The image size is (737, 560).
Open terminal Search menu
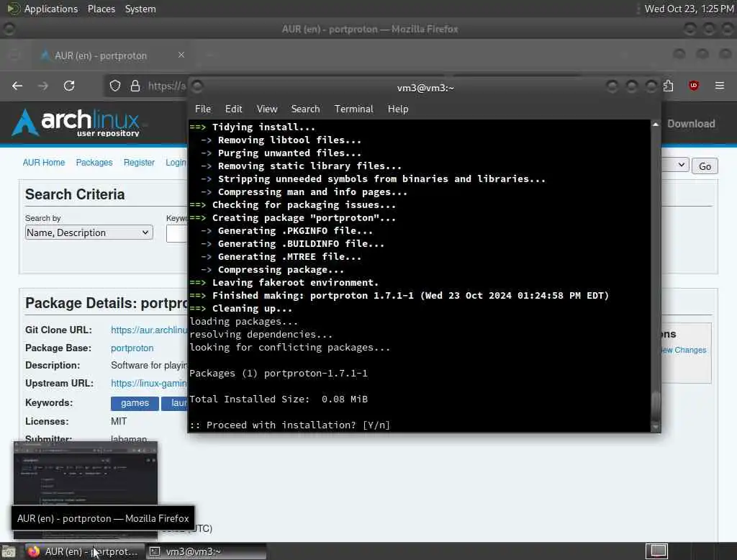305,109
